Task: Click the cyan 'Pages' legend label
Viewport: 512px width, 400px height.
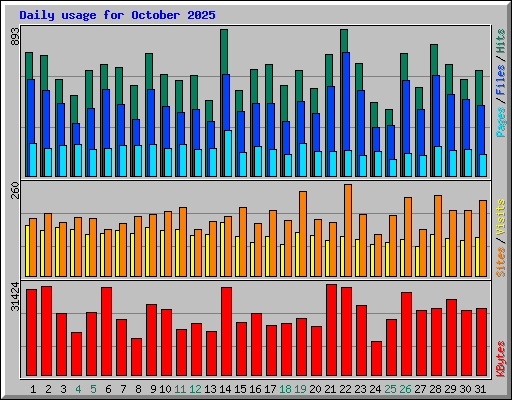Action: [x=501, y=122]
